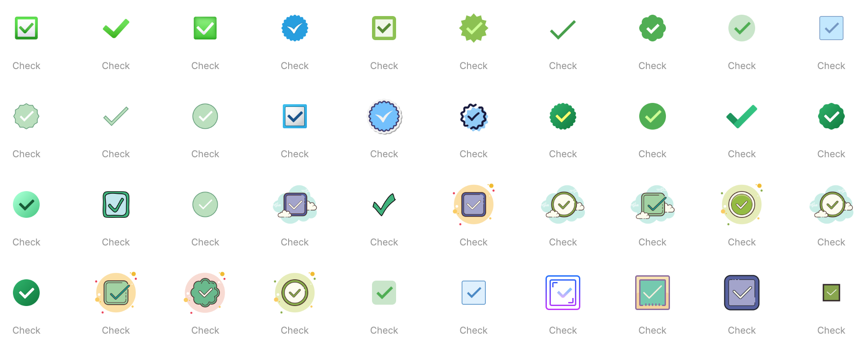
Task: Click the glossy green square with white checkmark
Action: [205, 28]
